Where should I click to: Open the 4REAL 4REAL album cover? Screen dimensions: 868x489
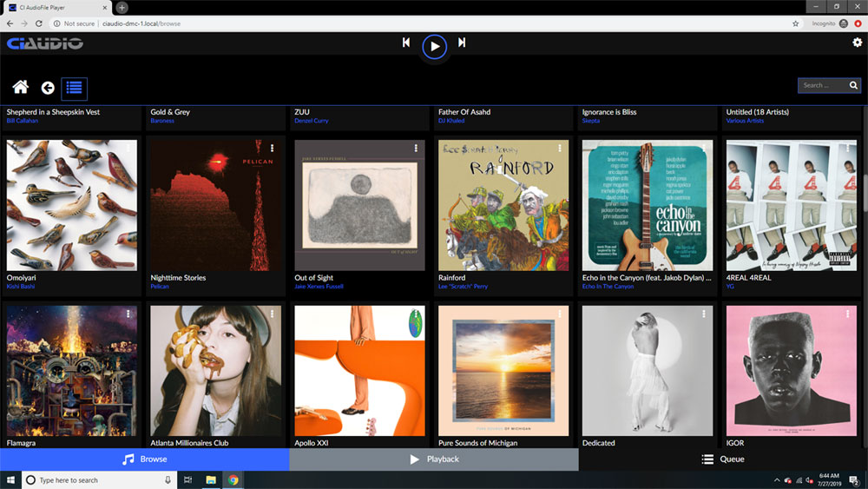click(792, 205)
